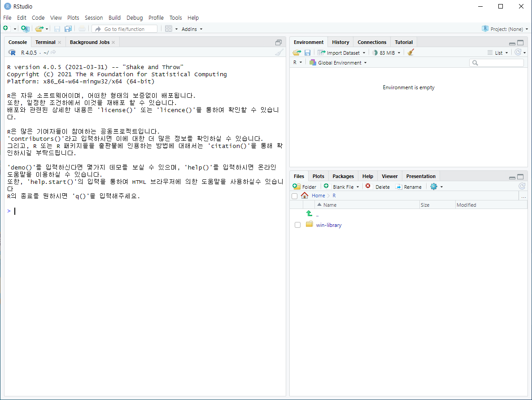
Task: Click Rename file button
Action: 409,187
